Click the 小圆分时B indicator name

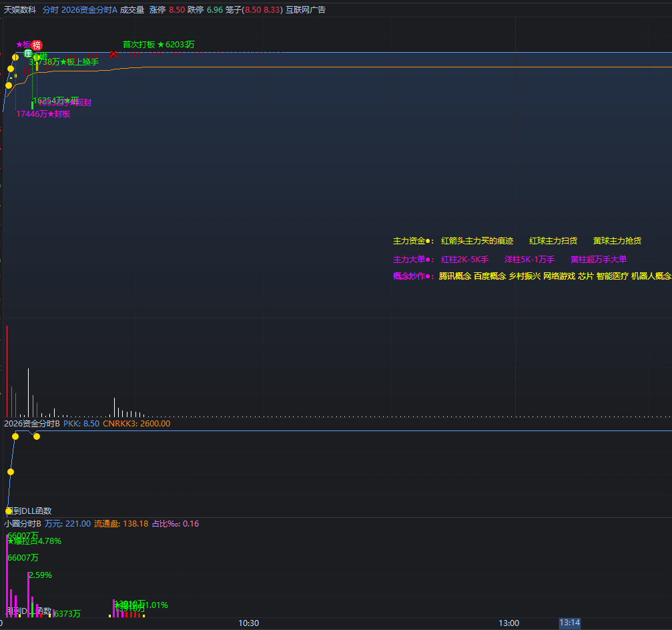click(23, 524)
